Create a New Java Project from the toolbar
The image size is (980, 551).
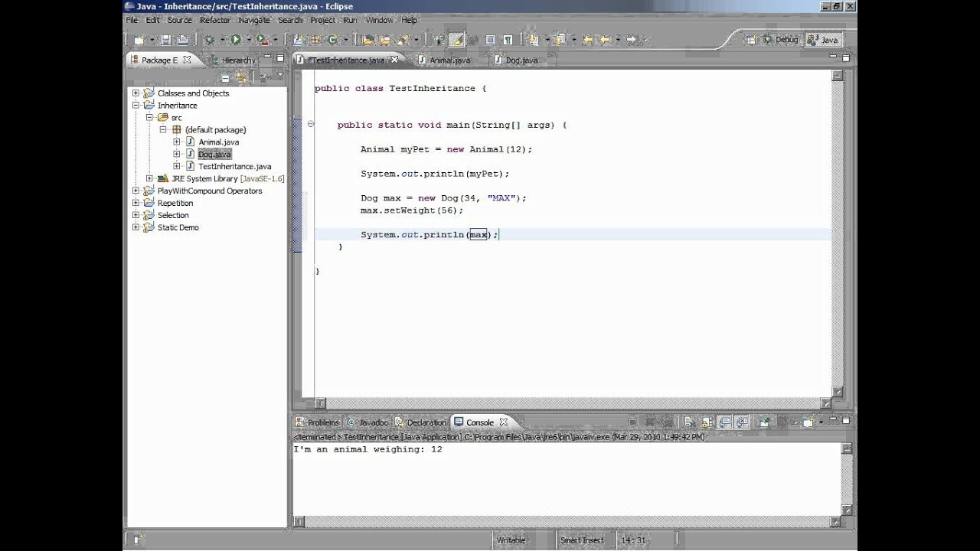point(298,39)
